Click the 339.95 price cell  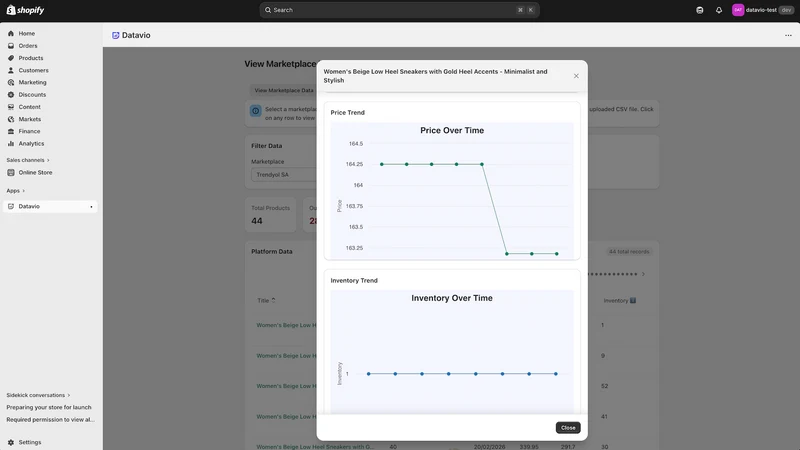point(529,447)
